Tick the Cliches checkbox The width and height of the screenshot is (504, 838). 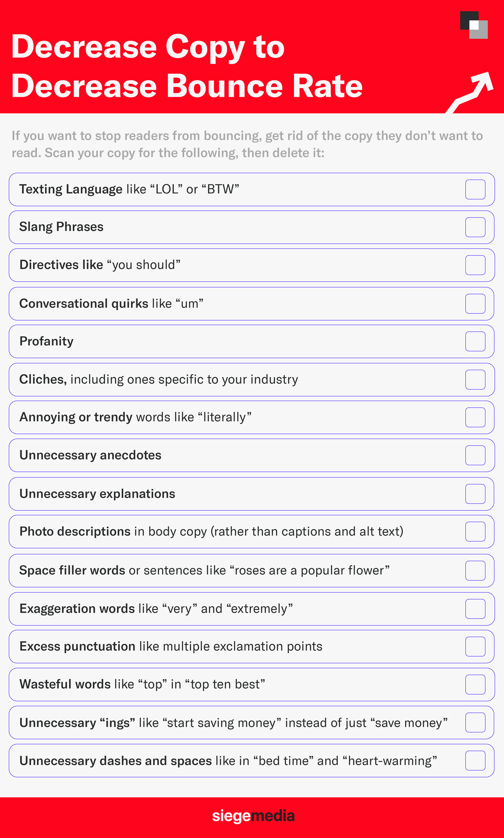475,380
